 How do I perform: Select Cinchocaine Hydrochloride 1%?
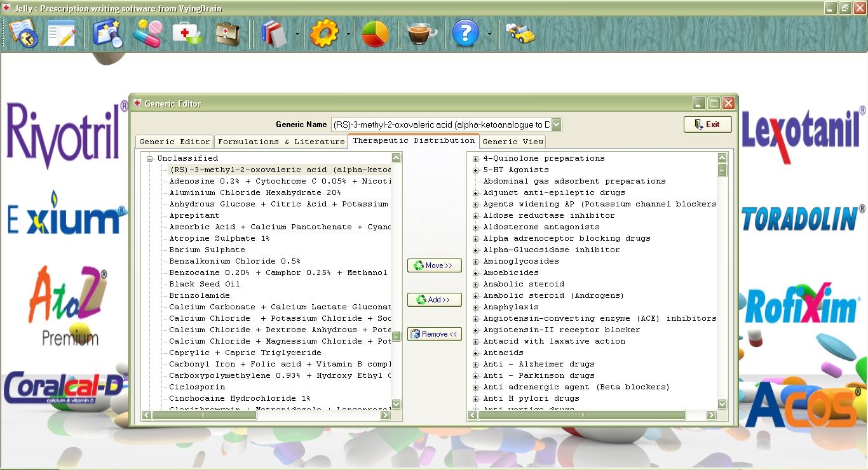[240, 398]
